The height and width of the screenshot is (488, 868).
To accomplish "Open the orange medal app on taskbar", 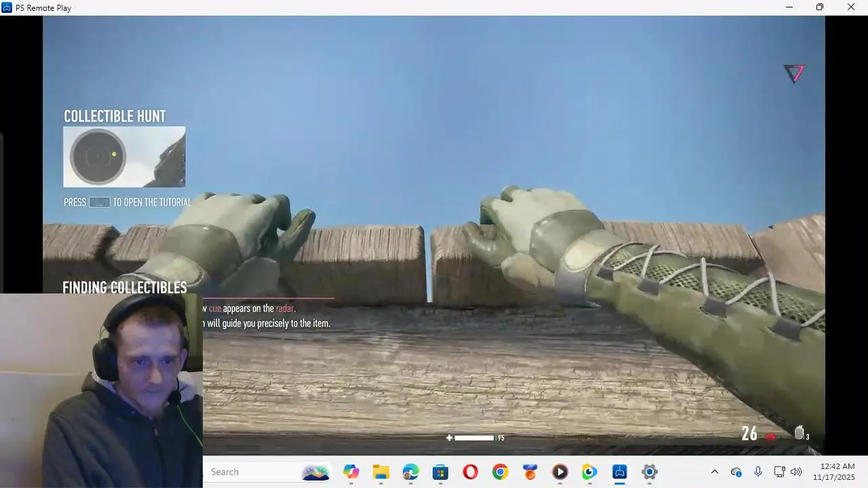I will 530,472.
